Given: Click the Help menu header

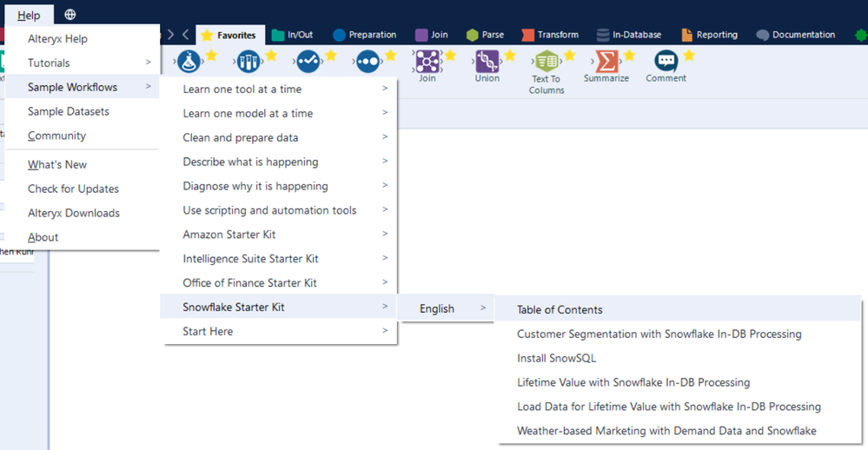Looking at the screenshot, I should click(29, 16).
